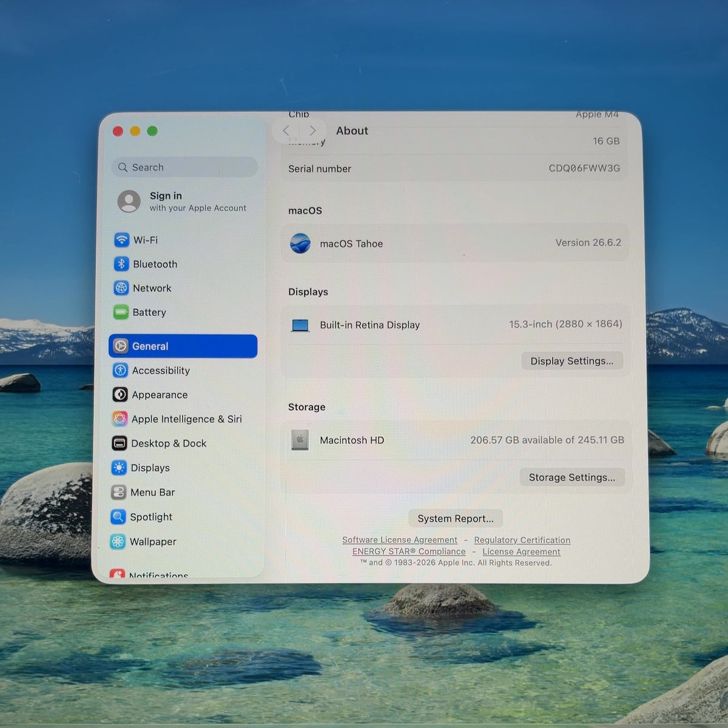Open Bluetooth icon in sidebar
728x728 pixels.
pos(121,264)
